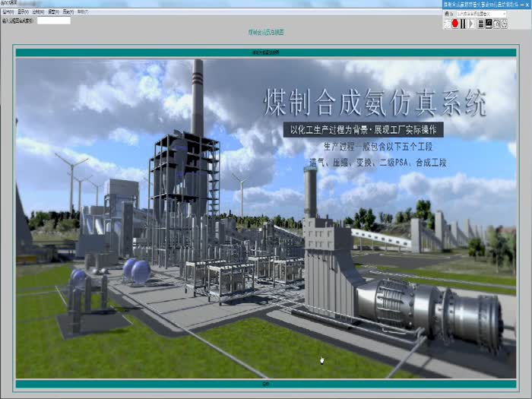This screenshot has height=399, width=532.
Task: Click the small icon beside recorder dropdown
Action: (446, 14)
